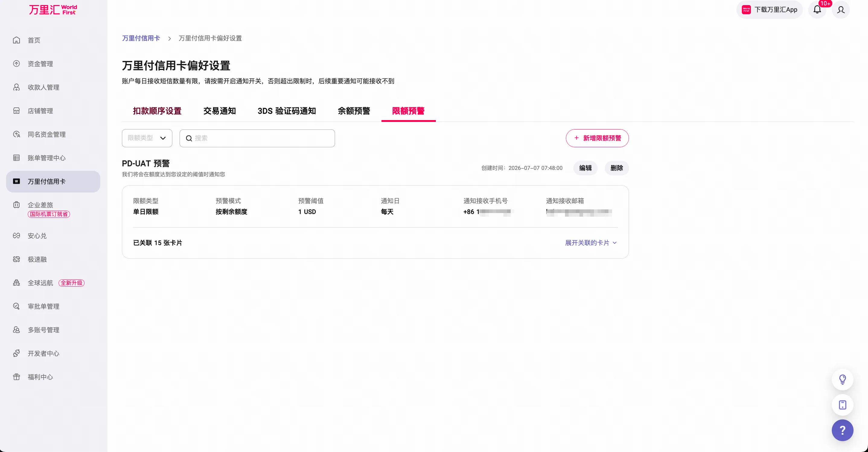Image resolution: width=868 pixels, height=452 pixels.
Task: Open the purple help question-mark button
Action: [842, 430]
